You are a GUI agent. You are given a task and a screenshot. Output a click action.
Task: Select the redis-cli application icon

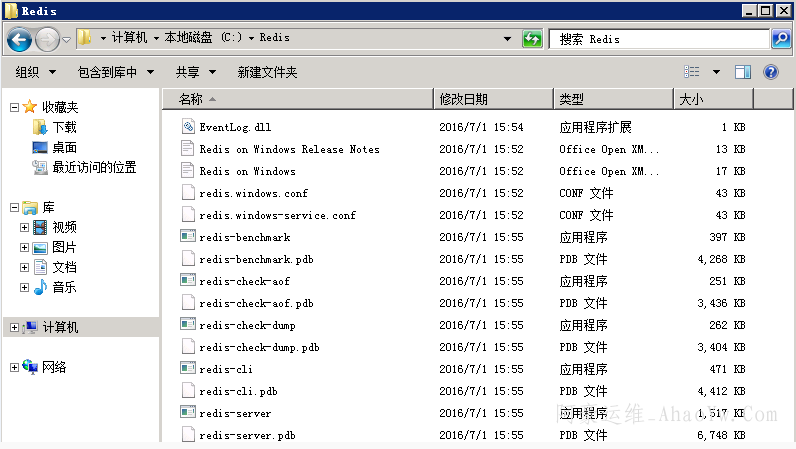[x=187, y=369]
